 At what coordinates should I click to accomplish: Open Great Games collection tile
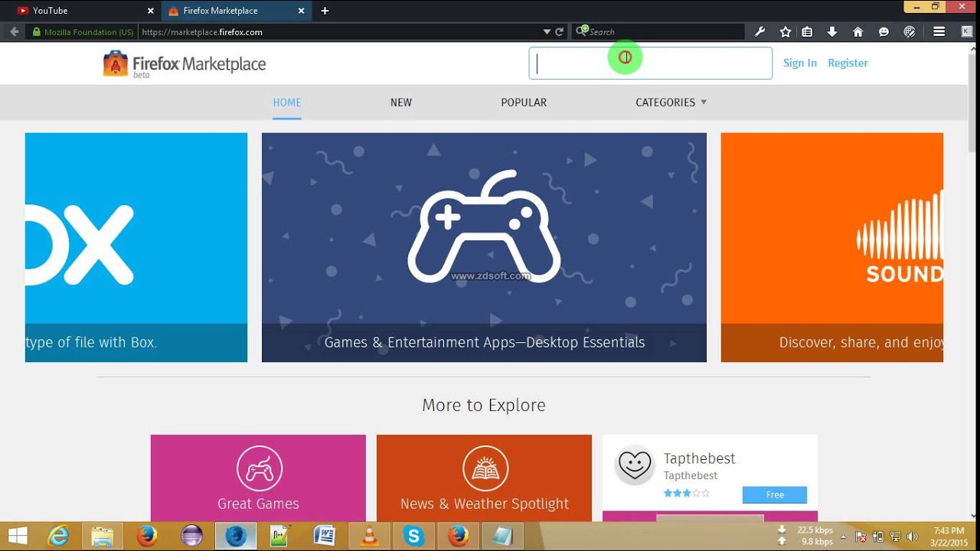tap(258, 478)
